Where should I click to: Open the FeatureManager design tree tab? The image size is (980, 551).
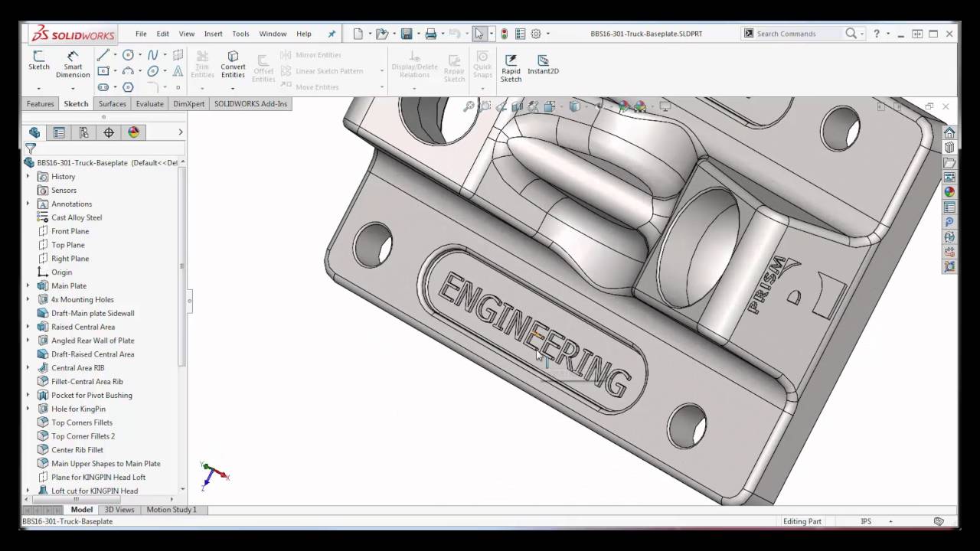tap(34, 132)
